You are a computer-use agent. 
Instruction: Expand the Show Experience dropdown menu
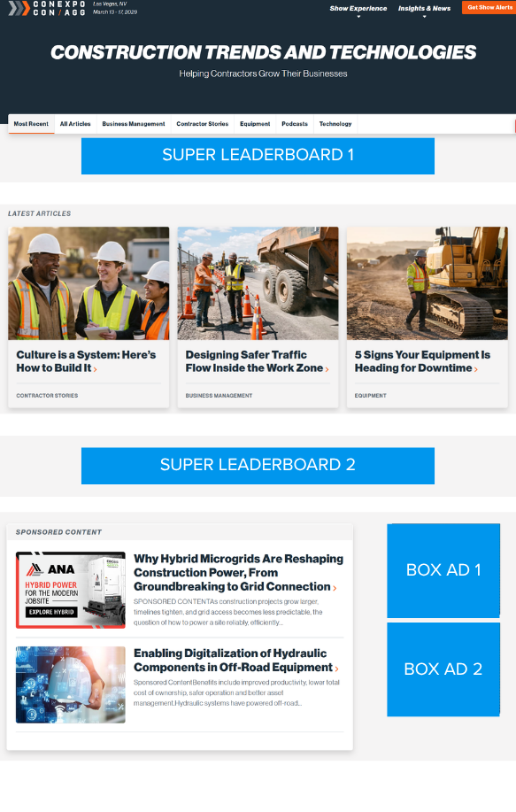pyautogui.click(x=358, y=11)
